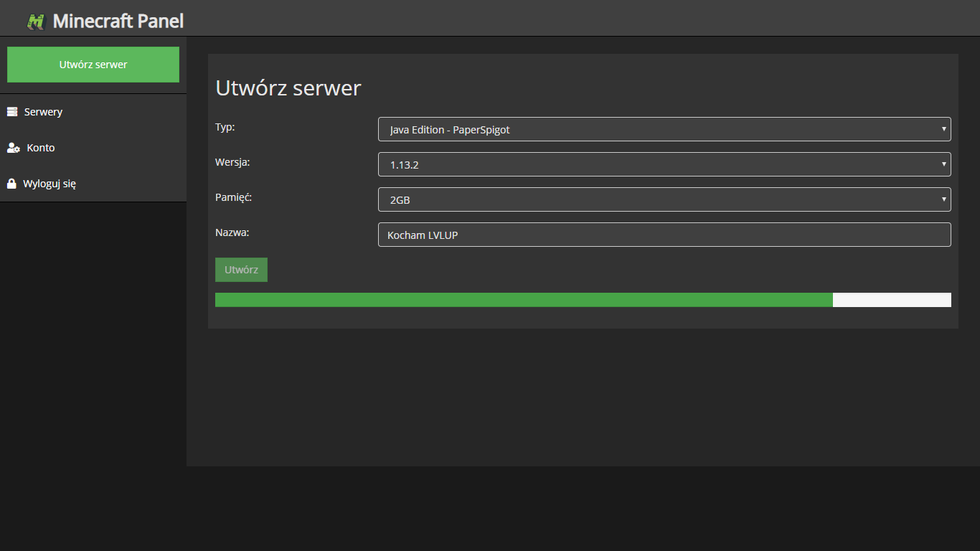Click the arrow on the Typ dropdown
The image size is (980, 551).
coord(943,129)
